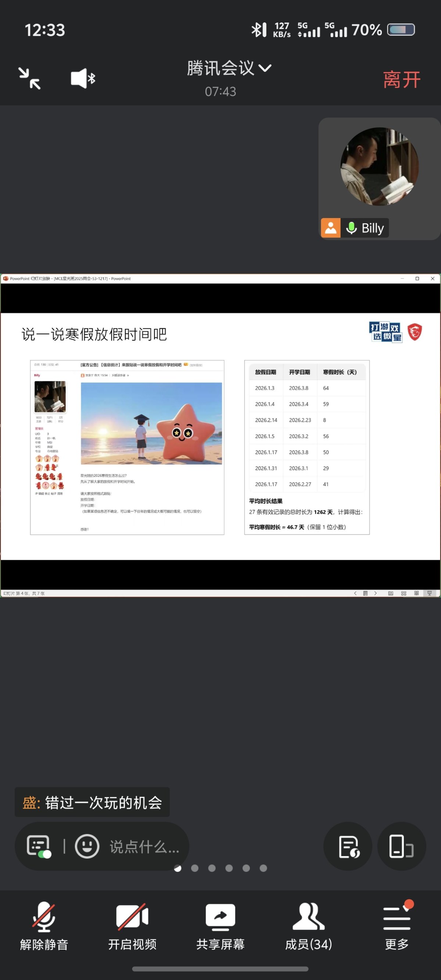Click the 打游戏选微星 logo on slide
Image resolution: width=441 pixels, height=980 pixels.
coord(386,332)
